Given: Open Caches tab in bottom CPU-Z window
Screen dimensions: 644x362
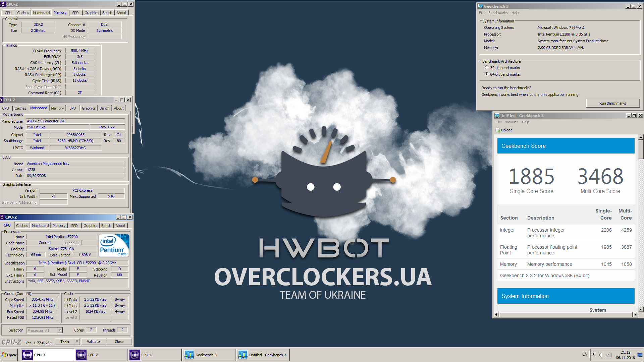Looking at the screenshot, I should coord(22,226).
